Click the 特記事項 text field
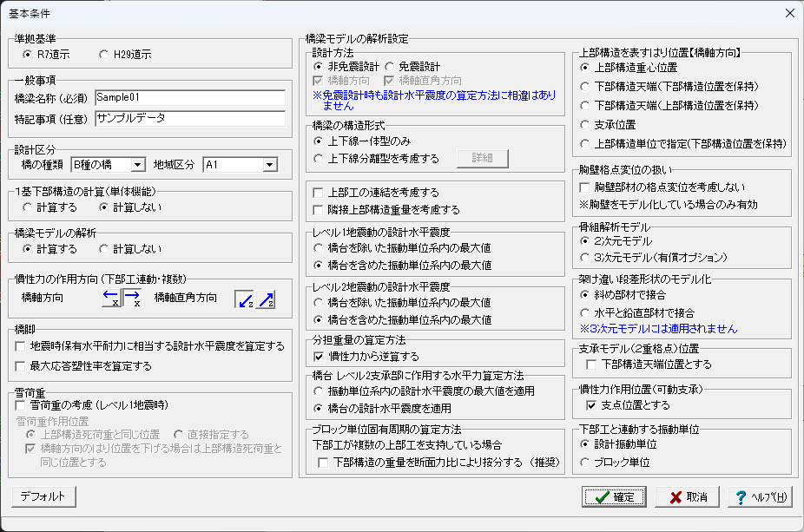Viewport: 804px width, 532px height. click(x=189, y=117)
